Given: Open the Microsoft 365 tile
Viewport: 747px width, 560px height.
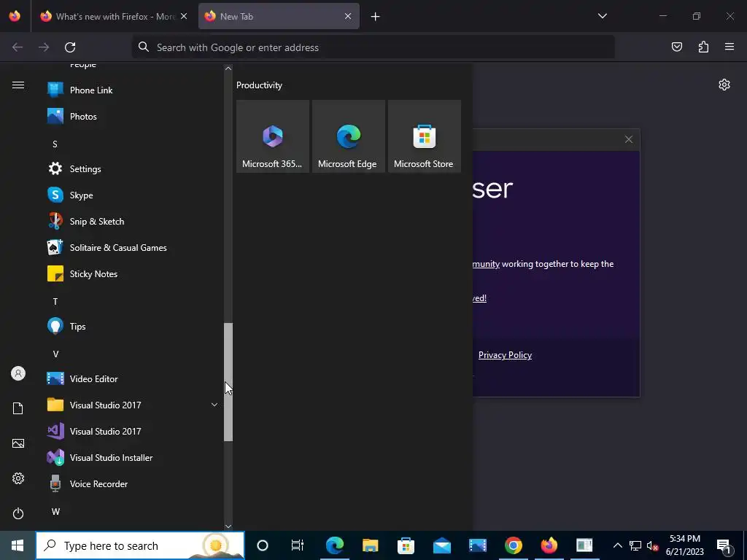Looking at the screenshot, I should tap(273, 136).
